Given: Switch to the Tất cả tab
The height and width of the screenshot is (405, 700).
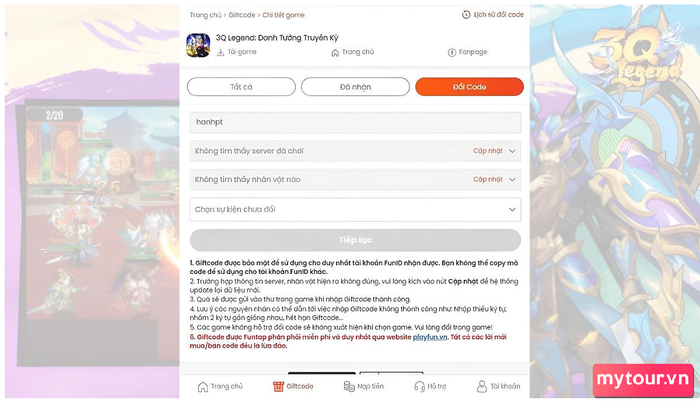Looking at the screenshot, I should (241, 87).
